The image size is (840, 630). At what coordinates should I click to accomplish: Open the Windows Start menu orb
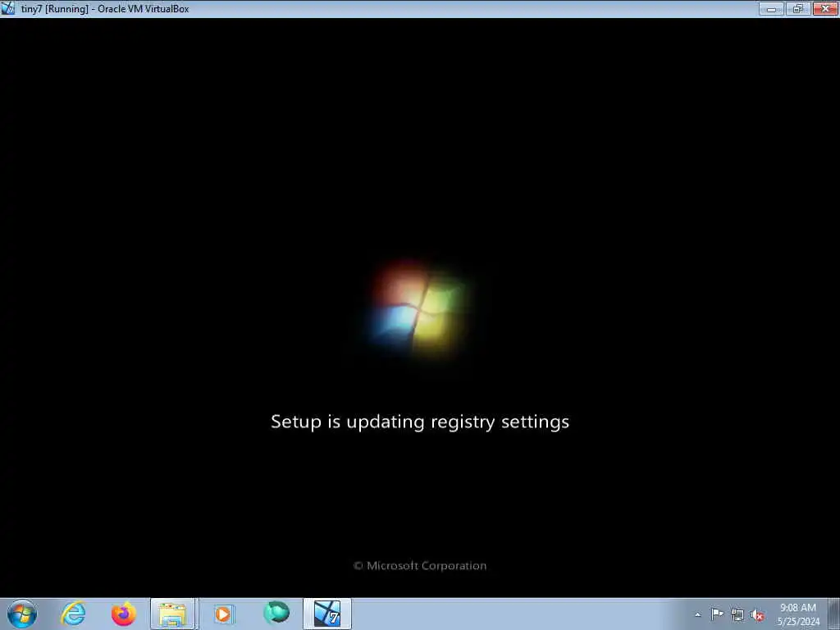[x=22, y=614]
